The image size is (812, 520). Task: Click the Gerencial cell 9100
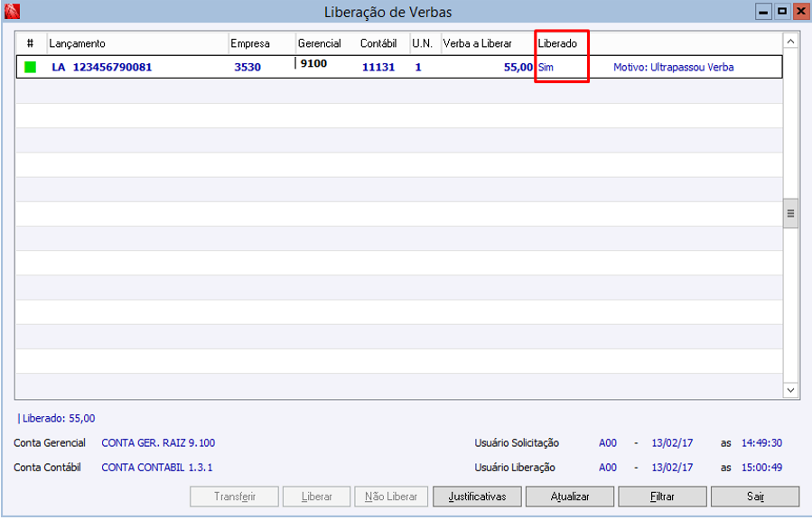(x=313, y=63)
